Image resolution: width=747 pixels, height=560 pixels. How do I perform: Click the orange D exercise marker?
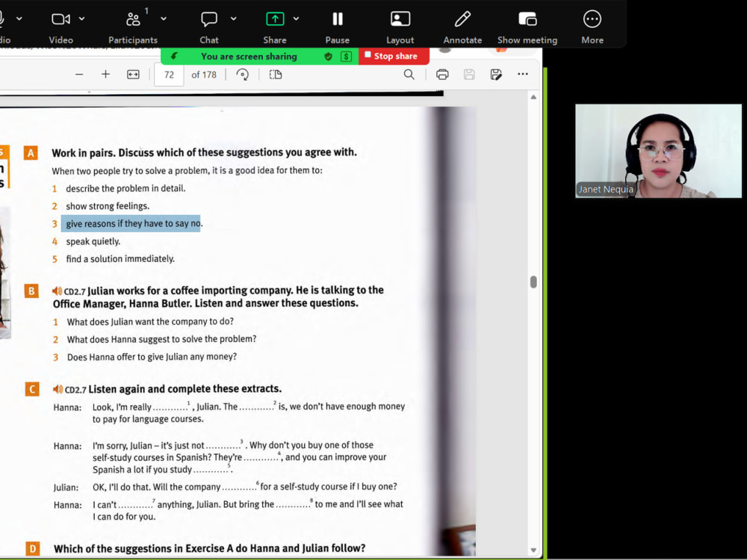pyautogui.click(x=32, y=549)
